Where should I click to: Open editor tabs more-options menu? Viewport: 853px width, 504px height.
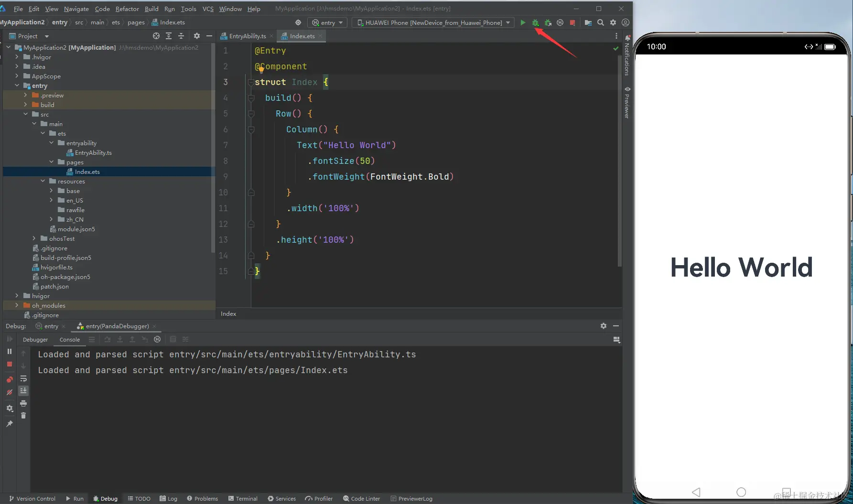[x=616, y=36]
